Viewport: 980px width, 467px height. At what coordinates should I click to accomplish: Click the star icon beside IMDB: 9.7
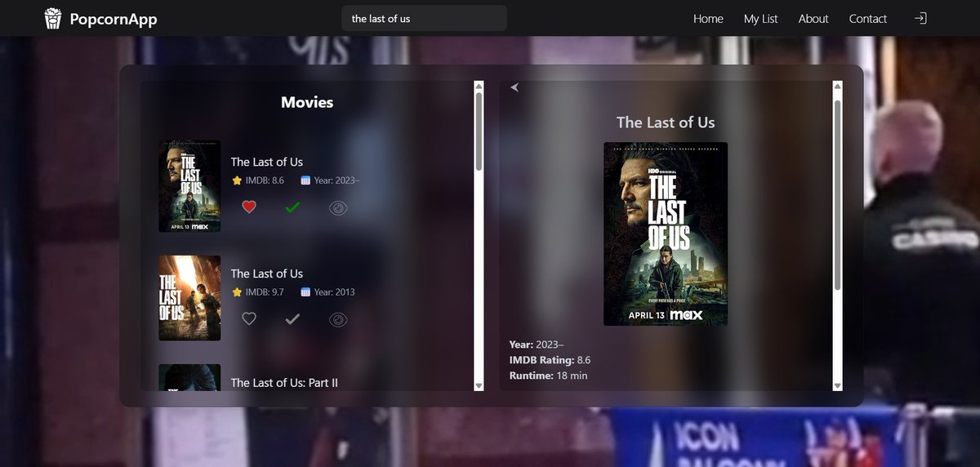coord(237,292)
